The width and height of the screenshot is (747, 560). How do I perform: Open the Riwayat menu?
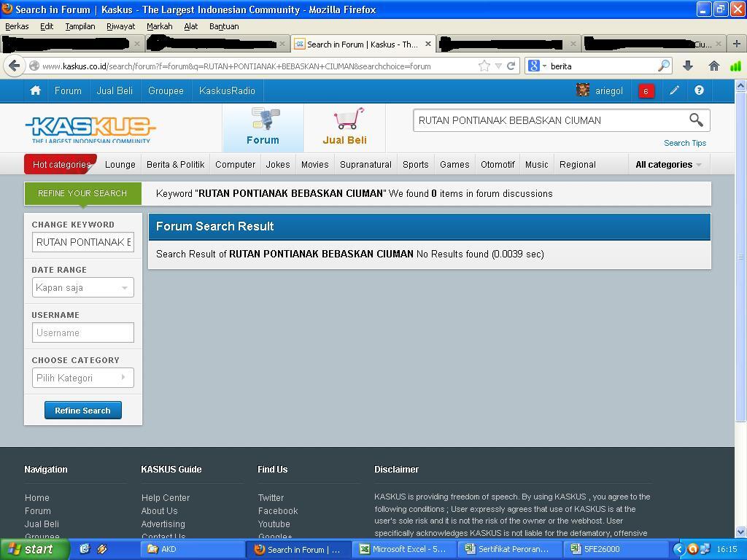click(x=120, y=26)
